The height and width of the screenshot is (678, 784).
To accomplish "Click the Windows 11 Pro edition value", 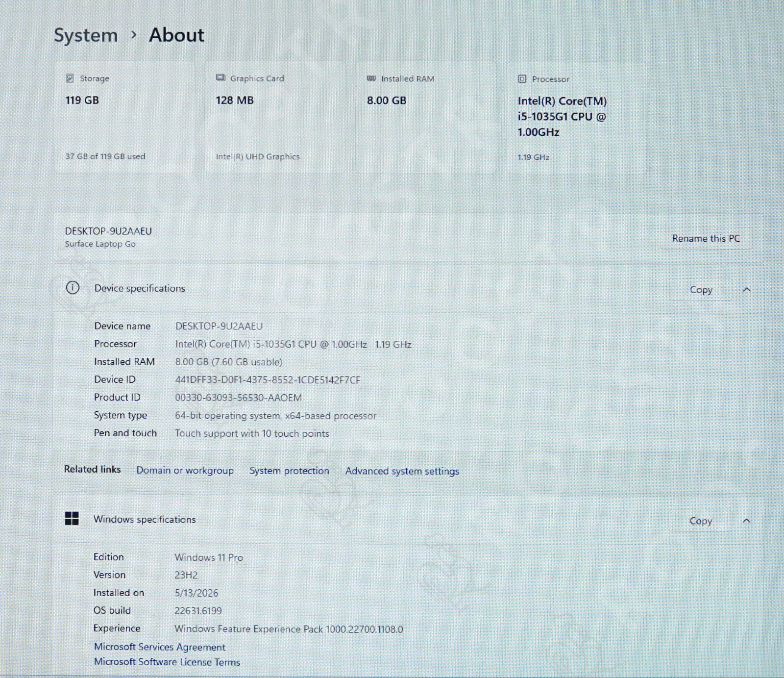I will click(209, 557).
